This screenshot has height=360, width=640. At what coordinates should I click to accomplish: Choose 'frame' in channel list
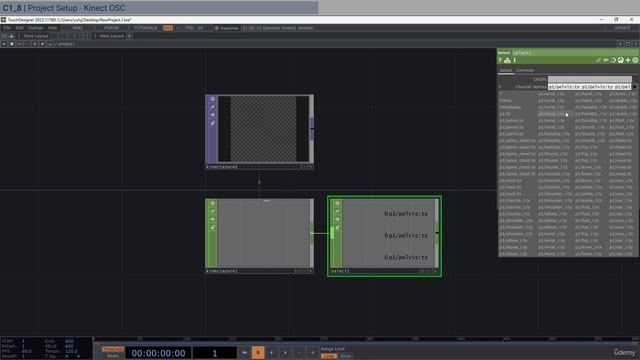[x=505, y=100]
